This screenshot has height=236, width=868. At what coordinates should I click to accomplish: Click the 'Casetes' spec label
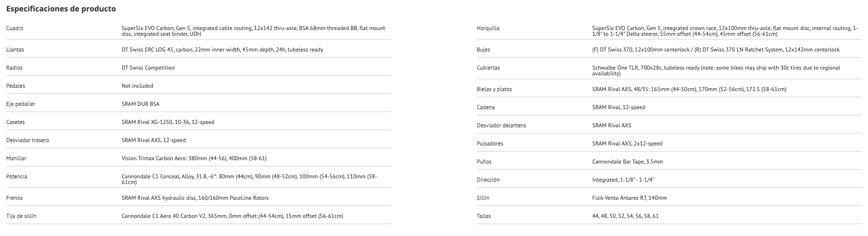point(15,122)
